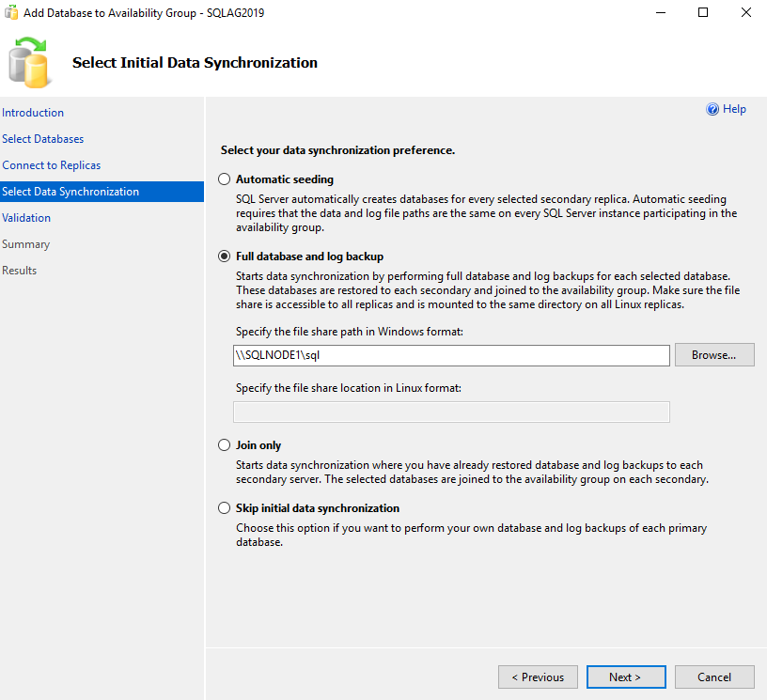
Task: Click the Windows file share path field
Action: 450,355
